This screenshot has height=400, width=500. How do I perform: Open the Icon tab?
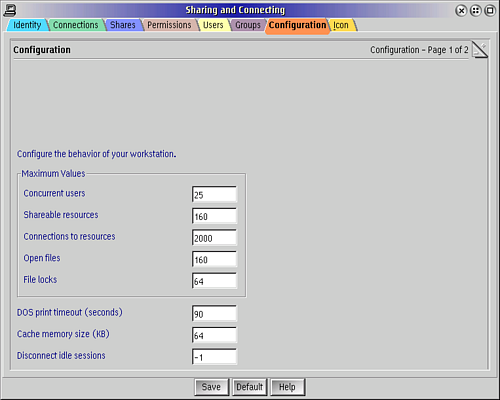click(x=341, y=25)
